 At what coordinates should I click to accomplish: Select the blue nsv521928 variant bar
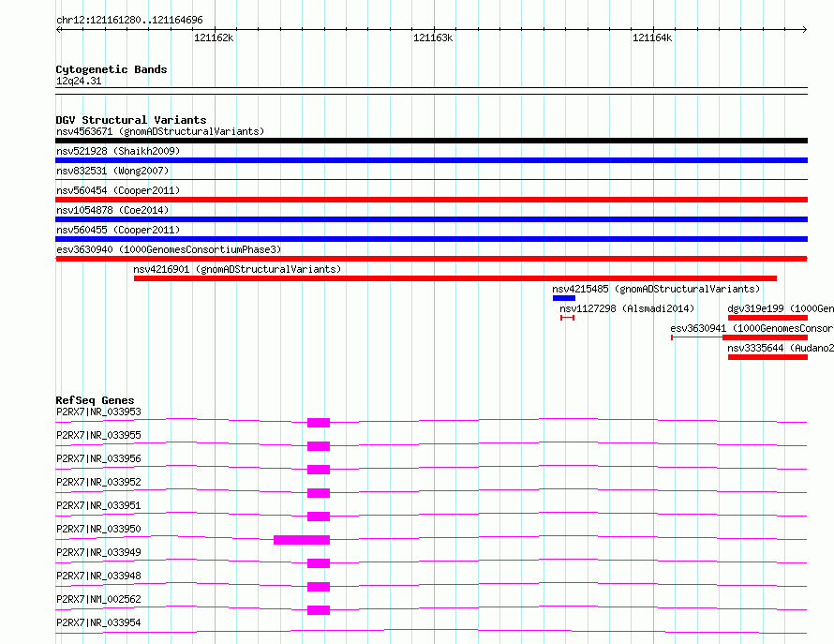pos(431,160)
